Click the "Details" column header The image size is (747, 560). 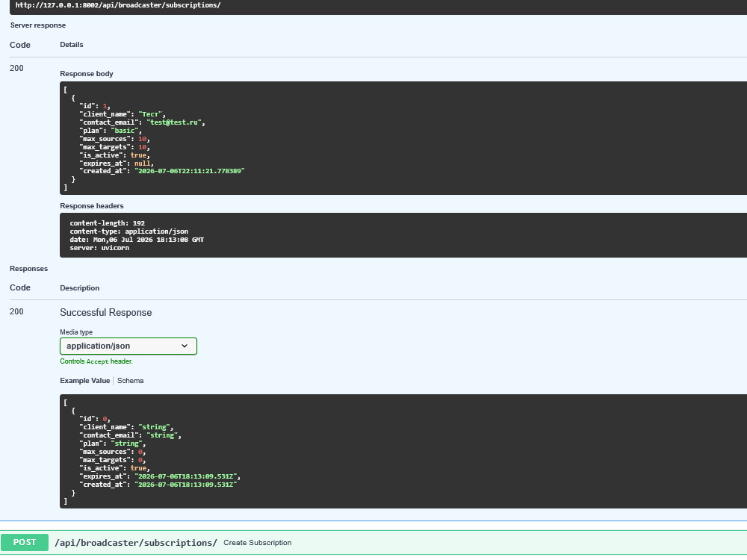click(x=72, y=44)
